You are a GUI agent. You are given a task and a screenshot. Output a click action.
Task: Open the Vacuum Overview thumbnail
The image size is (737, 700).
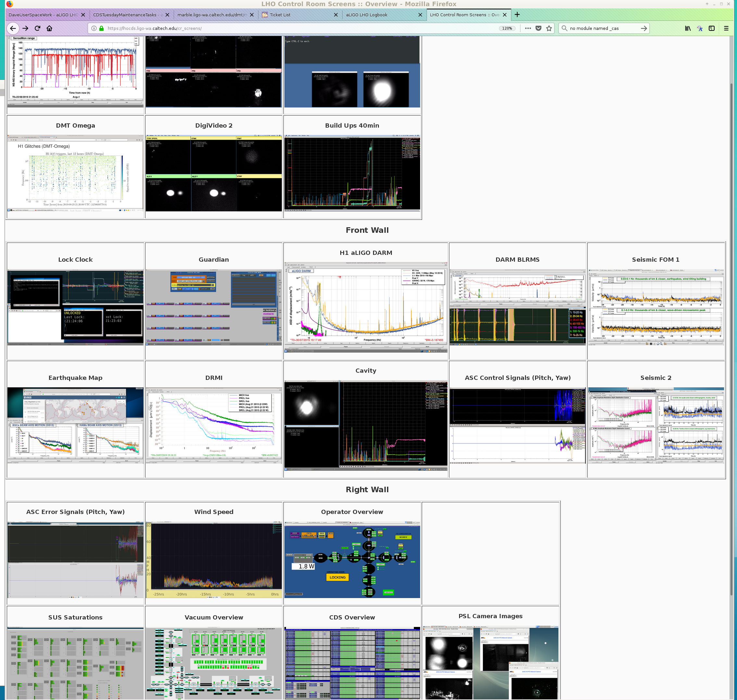pyautogui.click(x=214, y=663)
